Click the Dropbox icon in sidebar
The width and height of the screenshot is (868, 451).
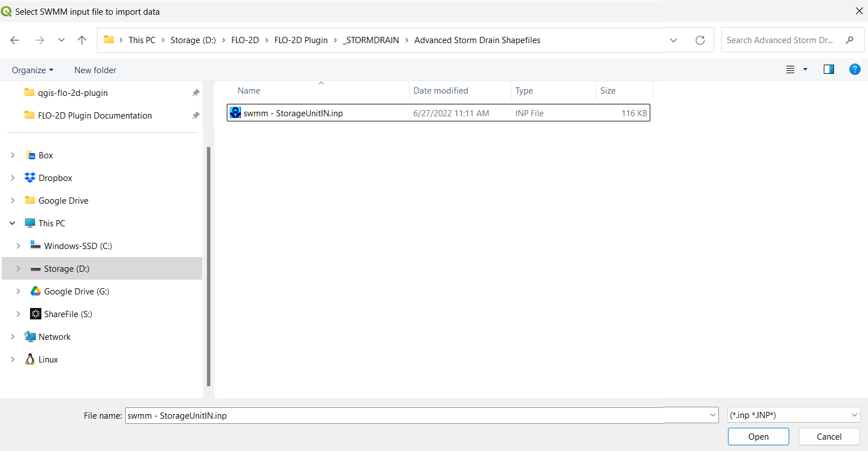pyautogui.click(x=30, y=178)
